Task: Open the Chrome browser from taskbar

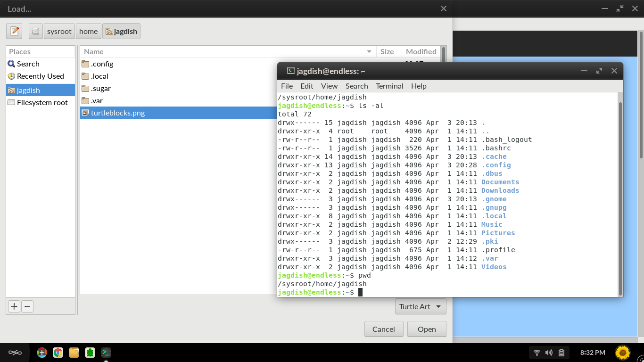Action: 58,353
